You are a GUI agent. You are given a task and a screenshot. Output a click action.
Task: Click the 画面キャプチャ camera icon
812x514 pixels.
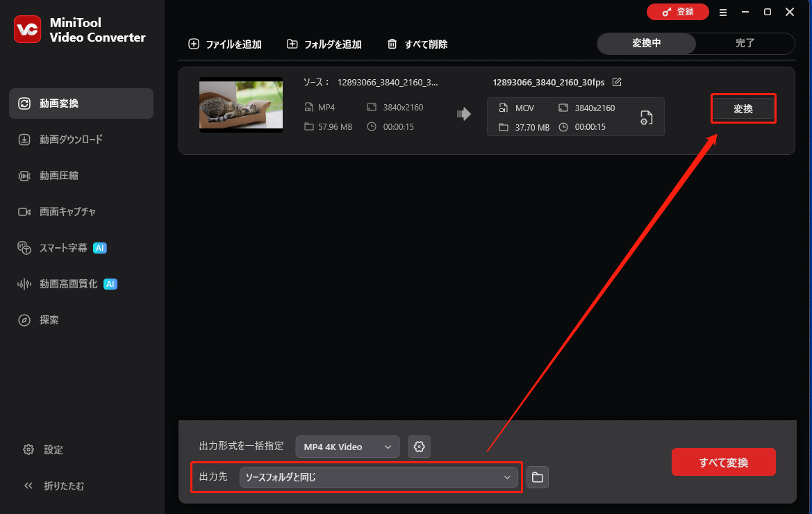24,212
